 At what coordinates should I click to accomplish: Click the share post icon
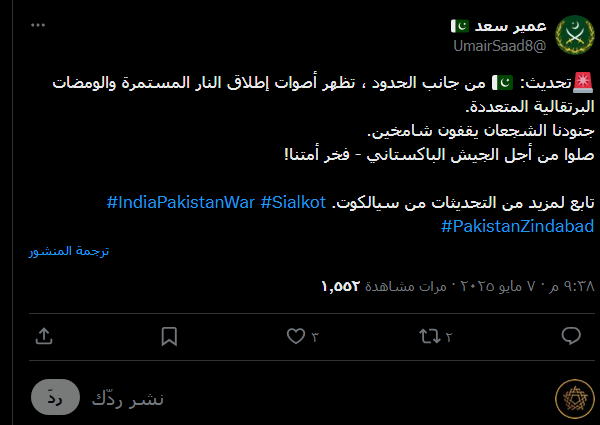pos(43,336)
